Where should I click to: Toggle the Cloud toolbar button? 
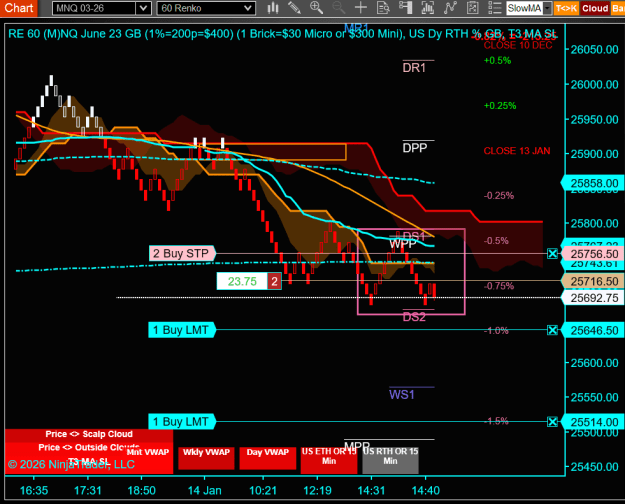(595, 8)
